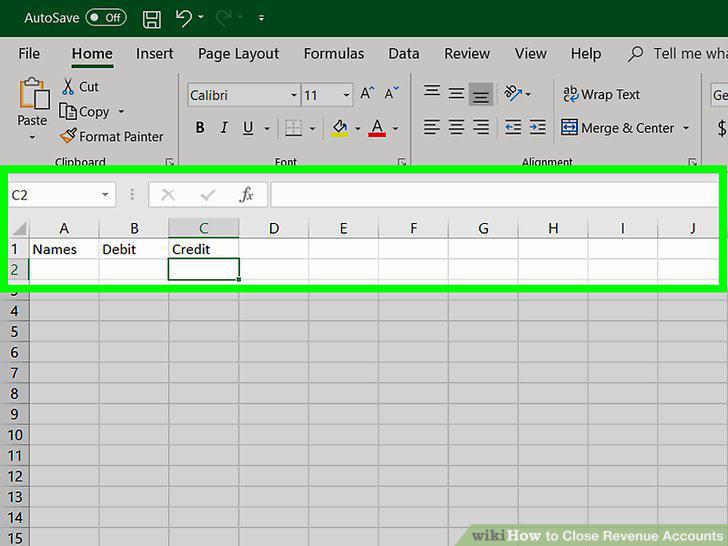Open the Copy dropdown arrow
Screen dimensions: 728x546
121,111
